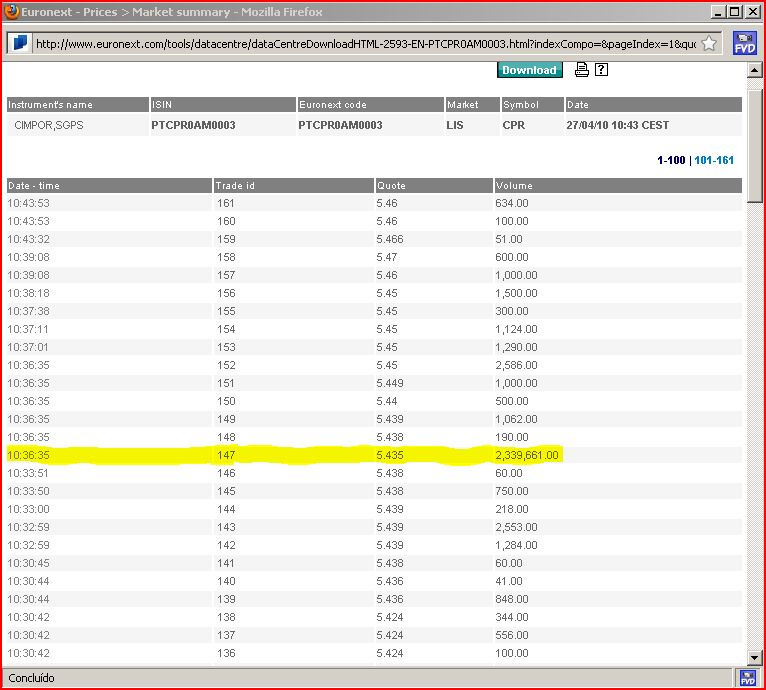Screen dimensions: 766x690
Task: Select highlighted trade 147 volume 2,339,661.00
Action: [x=527, y=455]
